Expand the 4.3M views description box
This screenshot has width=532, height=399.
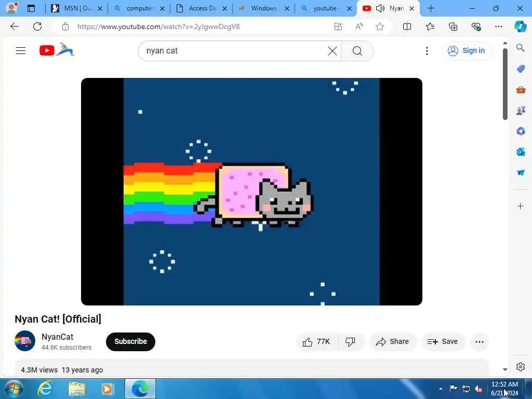coord(251,368)
